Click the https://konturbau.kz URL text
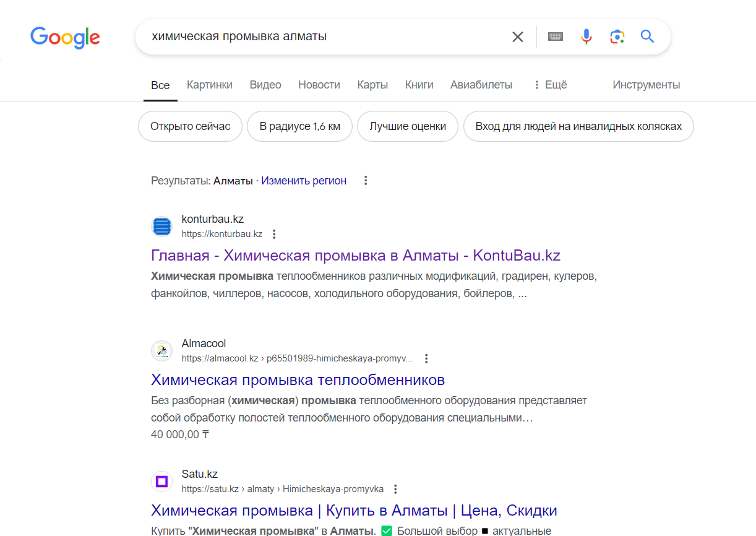The height and width of the screenshot is (536, 756). [222, 235]
